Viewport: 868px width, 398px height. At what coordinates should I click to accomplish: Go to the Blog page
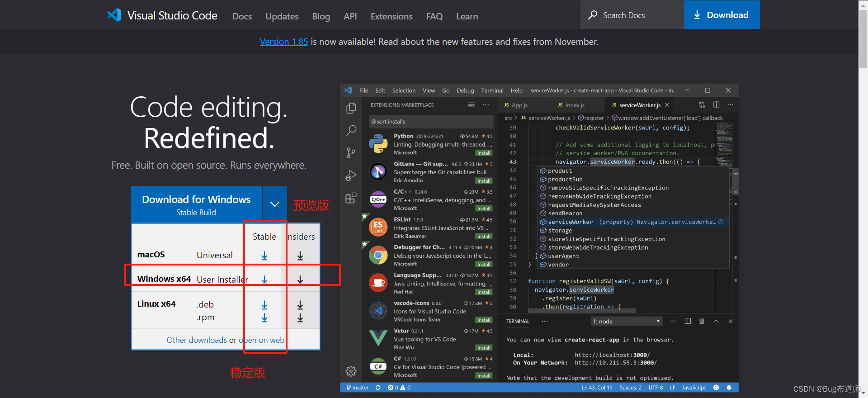(321, 16)
